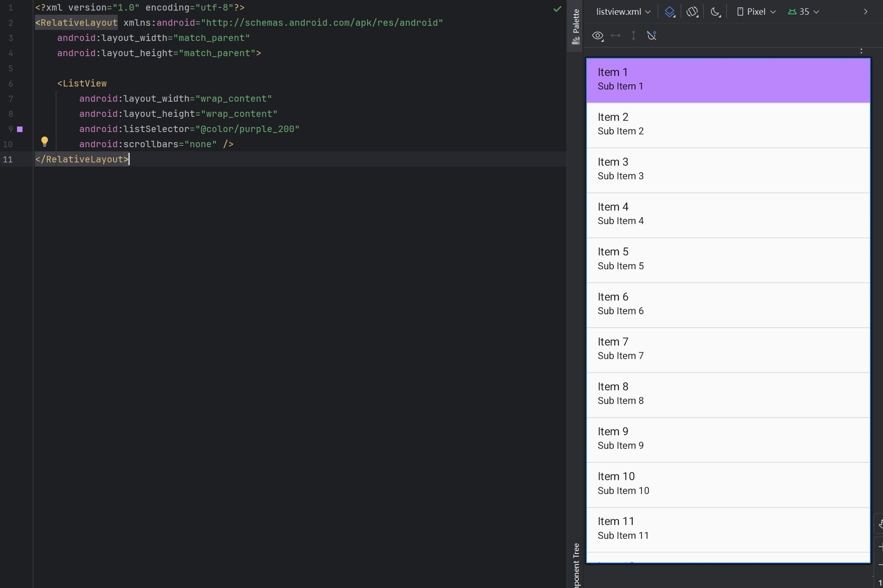Open the view options eye menu
Viewport: 883px width, 588px height.
point(598,36)
